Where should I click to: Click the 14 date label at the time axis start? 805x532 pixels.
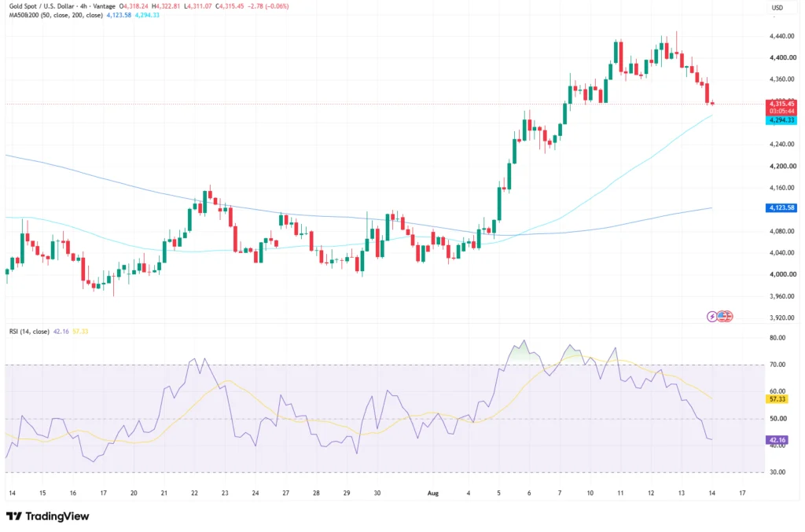13,493
